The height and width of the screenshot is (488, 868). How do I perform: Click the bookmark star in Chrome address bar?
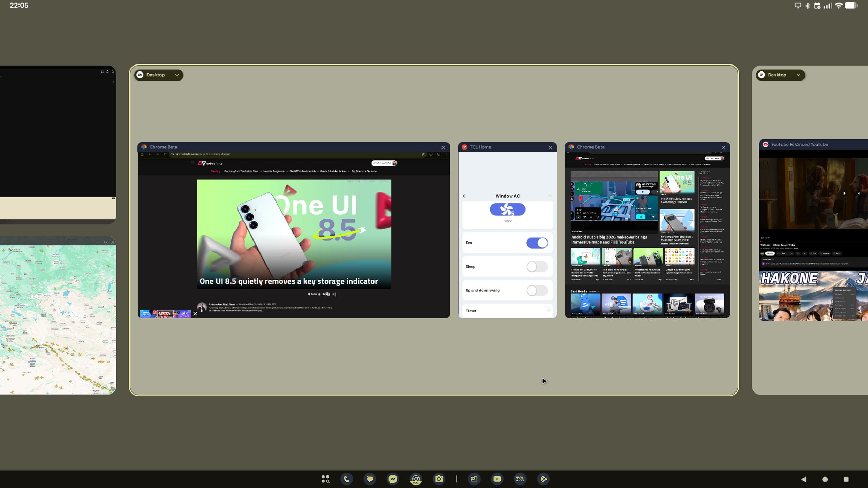click(423, 154)
